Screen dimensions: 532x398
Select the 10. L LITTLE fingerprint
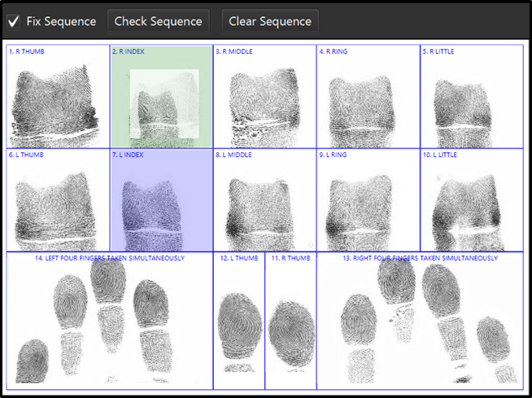point(472,200)
